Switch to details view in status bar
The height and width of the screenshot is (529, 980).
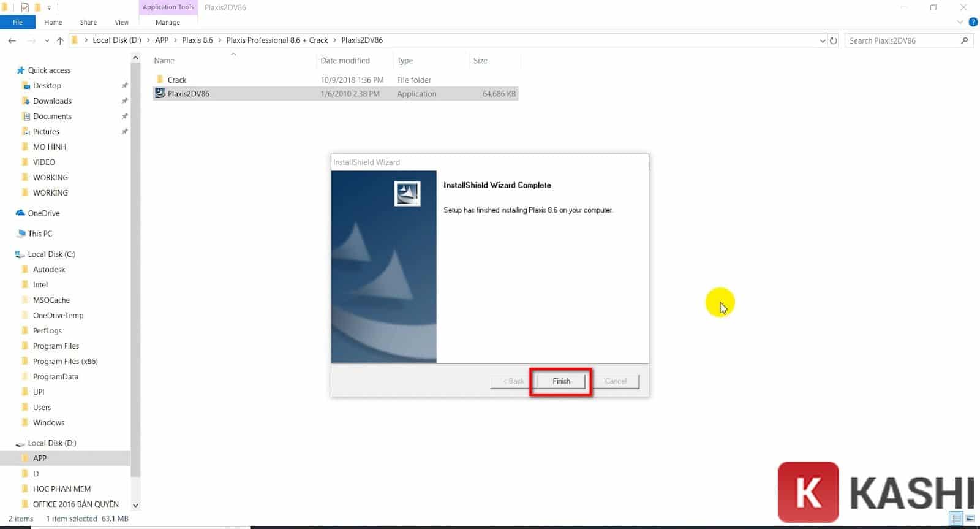point(956,519)
